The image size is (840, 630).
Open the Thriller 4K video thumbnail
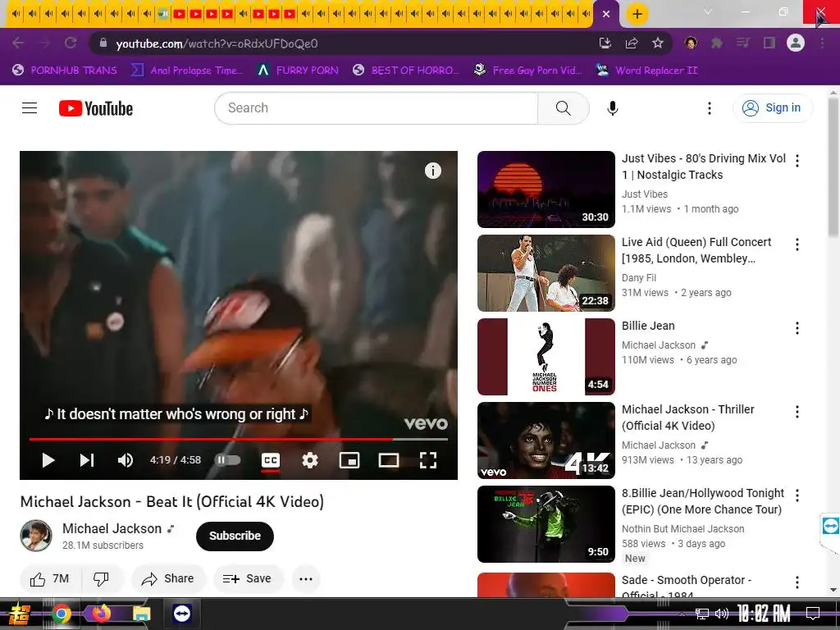pos(546,441)
